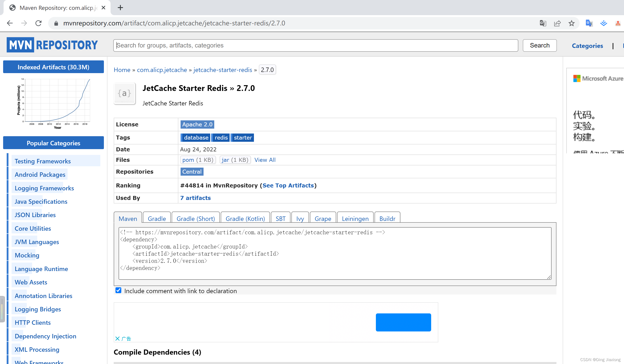
Task: Uncheck Include comment with link to declaration
Action: tap(118, 290)
